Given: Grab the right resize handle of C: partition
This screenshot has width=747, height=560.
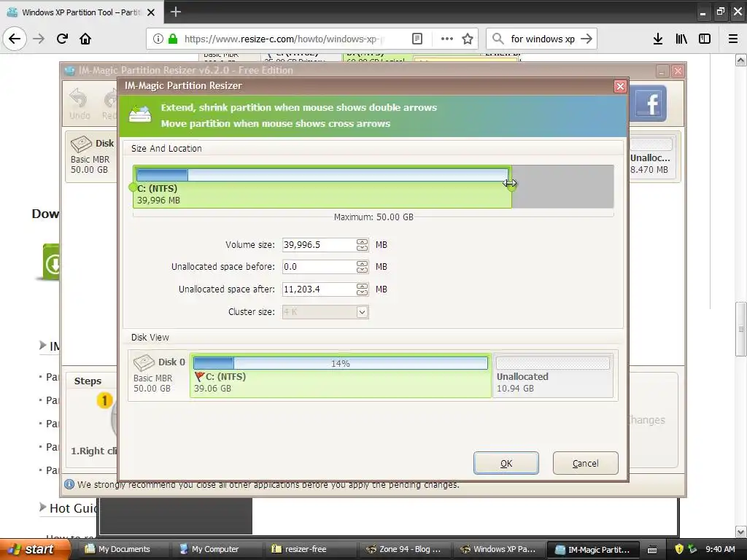Looking at the screenshot, I should click(511, 187).
